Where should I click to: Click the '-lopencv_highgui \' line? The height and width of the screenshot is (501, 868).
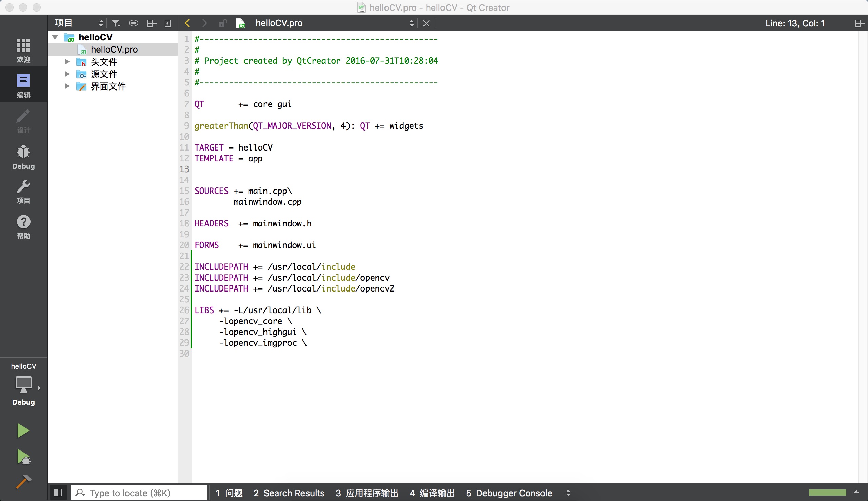coord(262,332)
